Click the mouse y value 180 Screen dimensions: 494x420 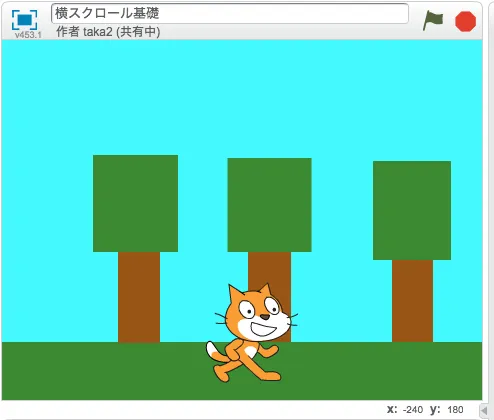point(455,410)
